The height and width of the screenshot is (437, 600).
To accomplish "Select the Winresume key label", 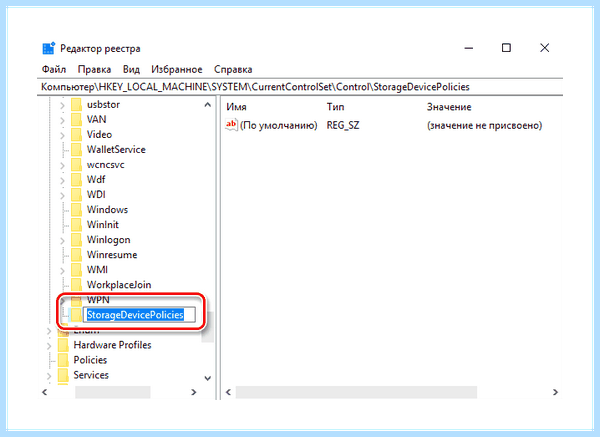I will tap(112, 255).
